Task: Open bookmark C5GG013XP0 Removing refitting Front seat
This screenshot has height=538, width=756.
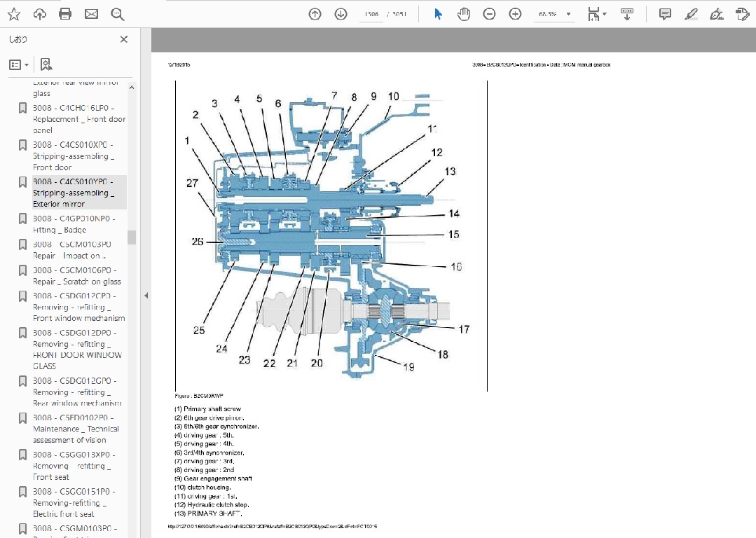Action: click(74, 466)
